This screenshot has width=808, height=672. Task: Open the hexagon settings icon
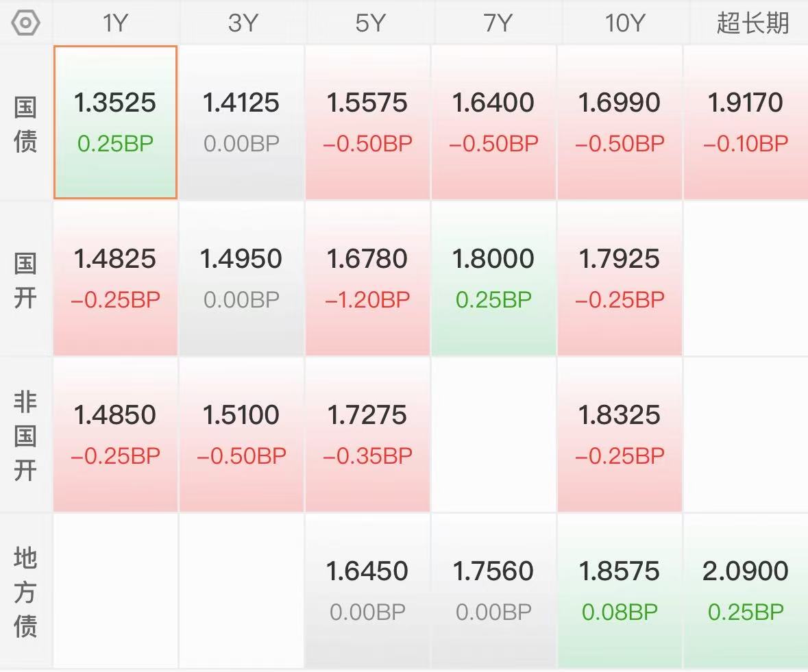pos(25,23)
